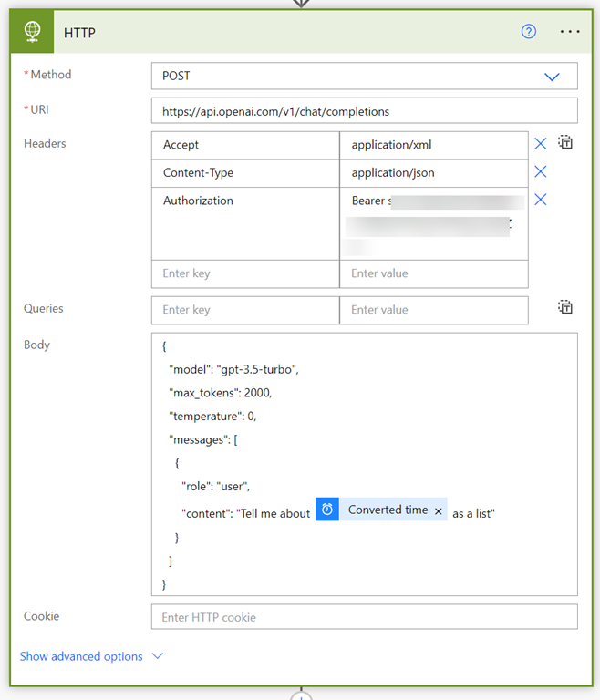
Task: Switch Queries to text mode
Action: pyautogui.click(x=565, y=308)
